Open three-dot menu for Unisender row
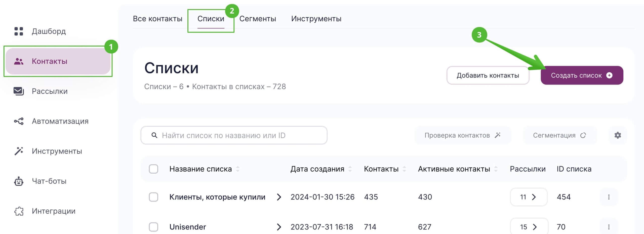 click(x=609, y=227)
